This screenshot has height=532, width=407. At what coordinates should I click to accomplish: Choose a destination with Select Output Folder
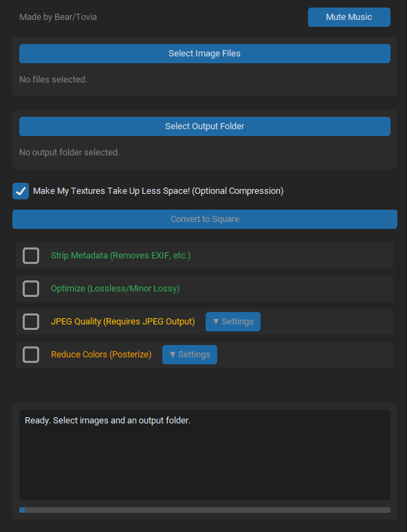click(205, 126)
